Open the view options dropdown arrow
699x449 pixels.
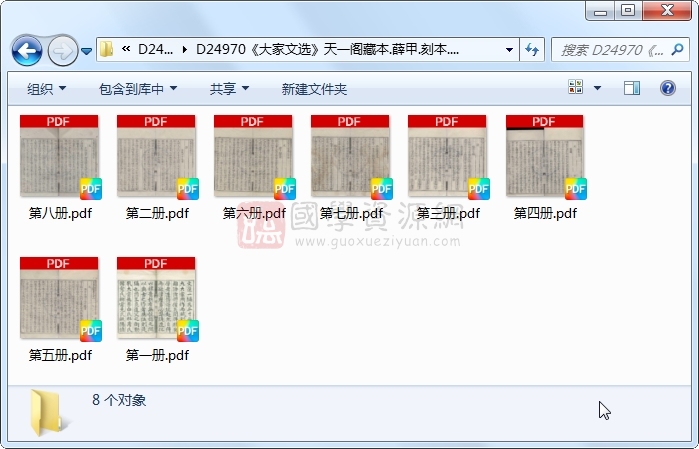pos(597,88)
